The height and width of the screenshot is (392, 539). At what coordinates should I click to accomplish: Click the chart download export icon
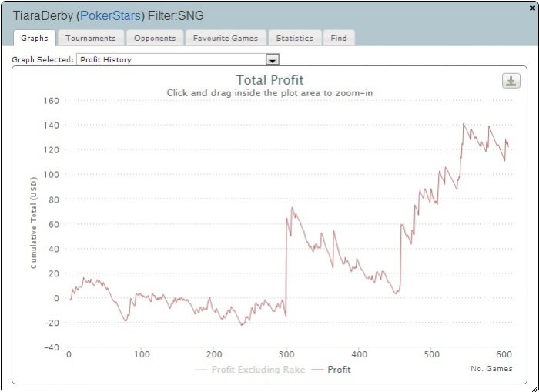point(511,81)
